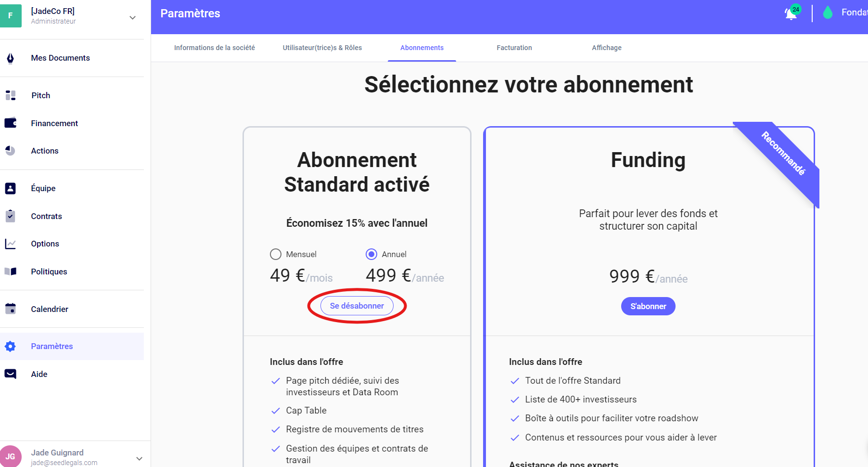Click the S'abonner button for Funding

[x=648, y=307]
